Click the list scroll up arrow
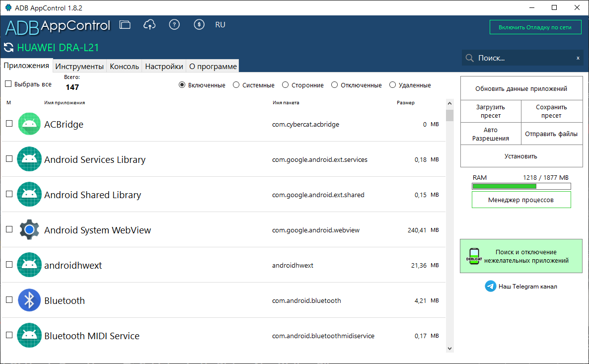Viewport: 589px width, 364px height. coord(449,103)
